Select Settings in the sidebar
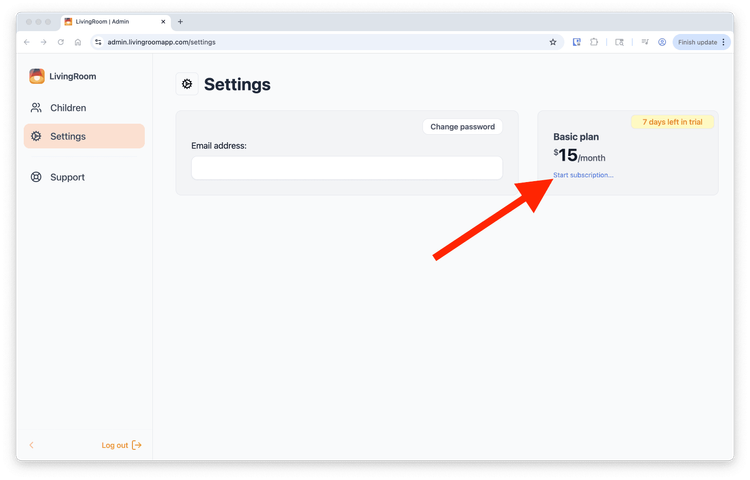Image resolution: width=750 pixels, height=480 pixels. pyautogui.click(x=68, y=136)
